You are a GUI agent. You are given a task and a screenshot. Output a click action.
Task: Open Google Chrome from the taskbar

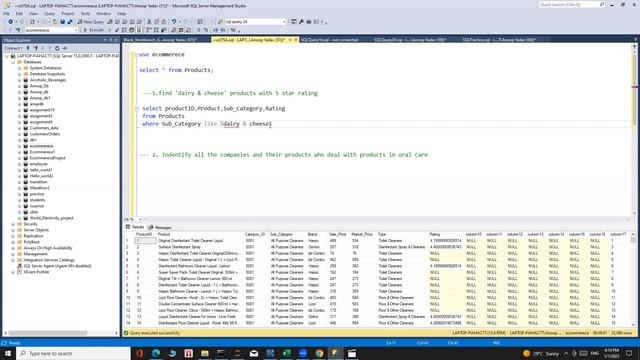pyautogui.click(x=319, y=353)
